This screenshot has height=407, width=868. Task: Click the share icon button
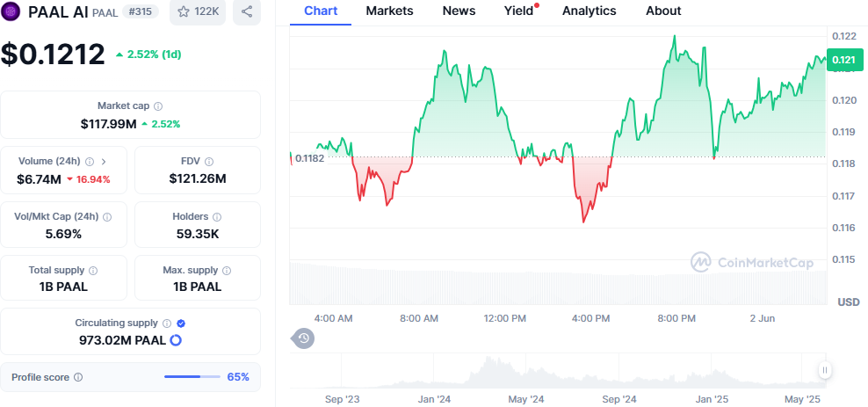coord(247,12)
